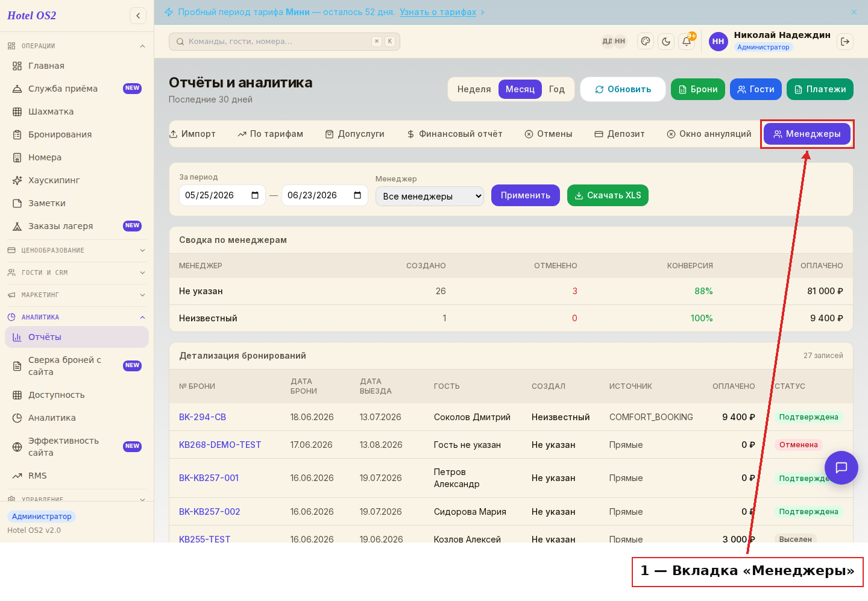The width and height of the screenshot is (868, 601).
Task: Click the Не указан row in manager summary
Action: (x=511, y=291)
